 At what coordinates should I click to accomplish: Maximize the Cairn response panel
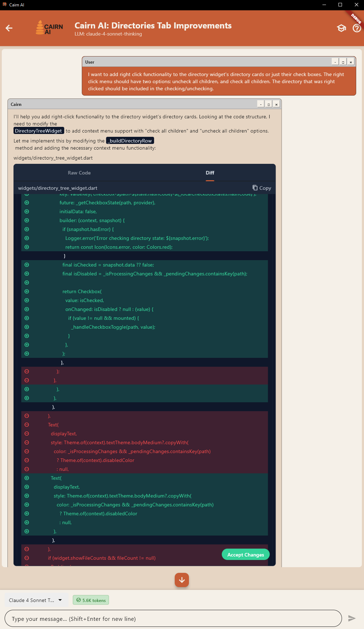(268, 104)
